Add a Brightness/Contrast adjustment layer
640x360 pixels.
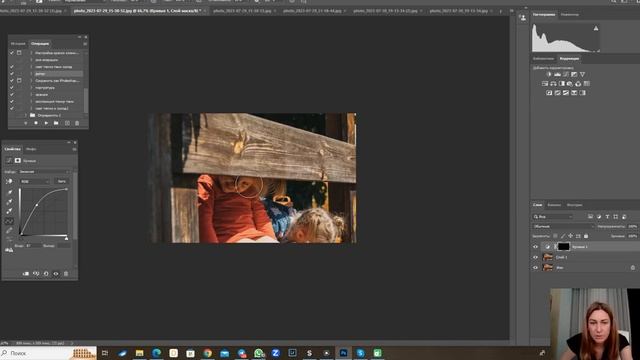click(549, 74)
